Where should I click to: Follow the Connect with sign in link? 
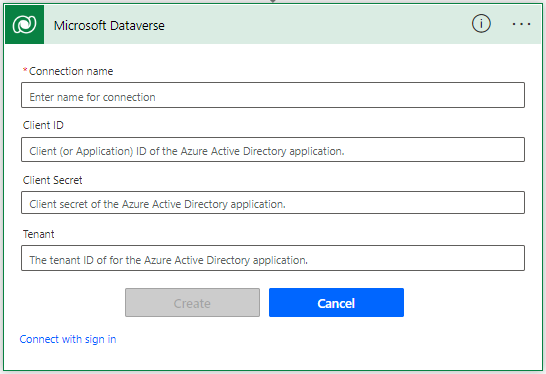point(68,339)
